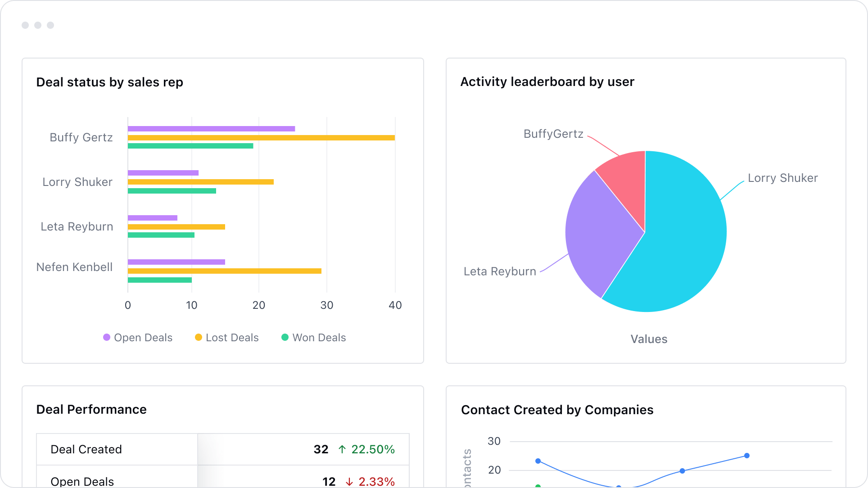Click the Contact Created by Companies heading

click(x=557, y=410)
